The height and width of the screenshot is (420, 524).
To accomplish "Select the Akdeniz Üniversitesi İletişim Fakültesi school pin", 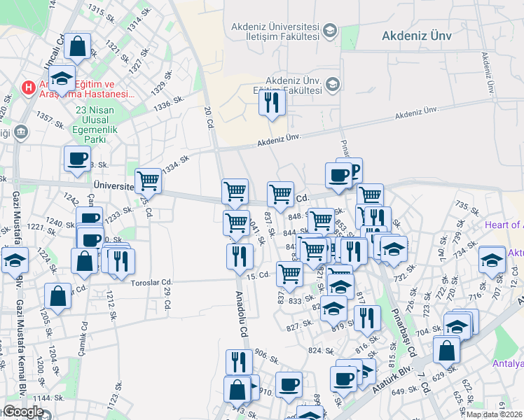I will (330, 31).
